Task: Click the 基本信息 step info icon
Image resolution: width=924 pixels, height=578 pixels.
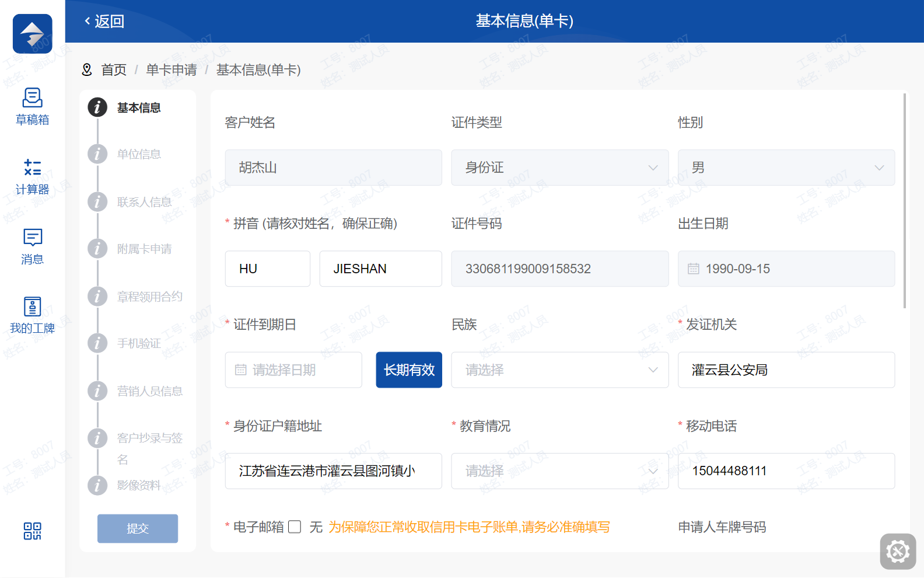Action: click(x=97, y=107)
